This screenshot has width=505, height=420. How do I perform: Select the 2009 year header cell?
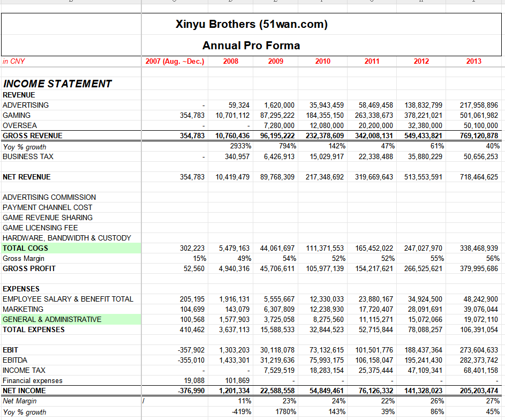pos(276,61)
